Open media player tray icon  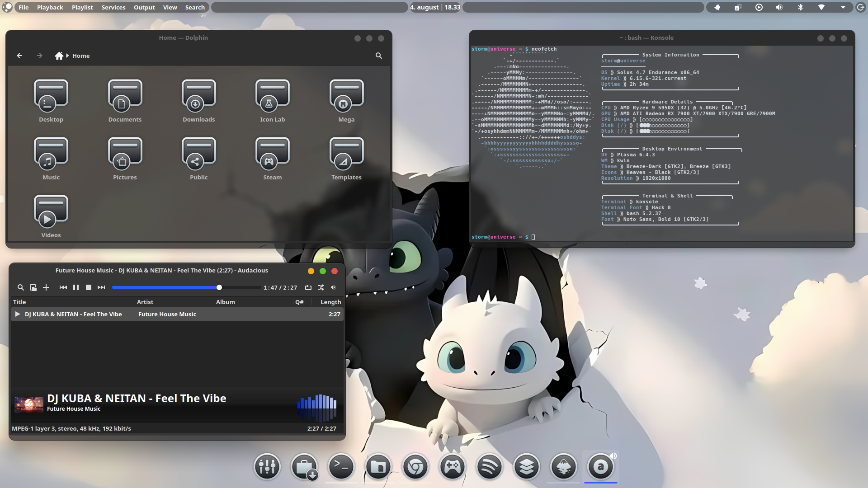point(759,7)
